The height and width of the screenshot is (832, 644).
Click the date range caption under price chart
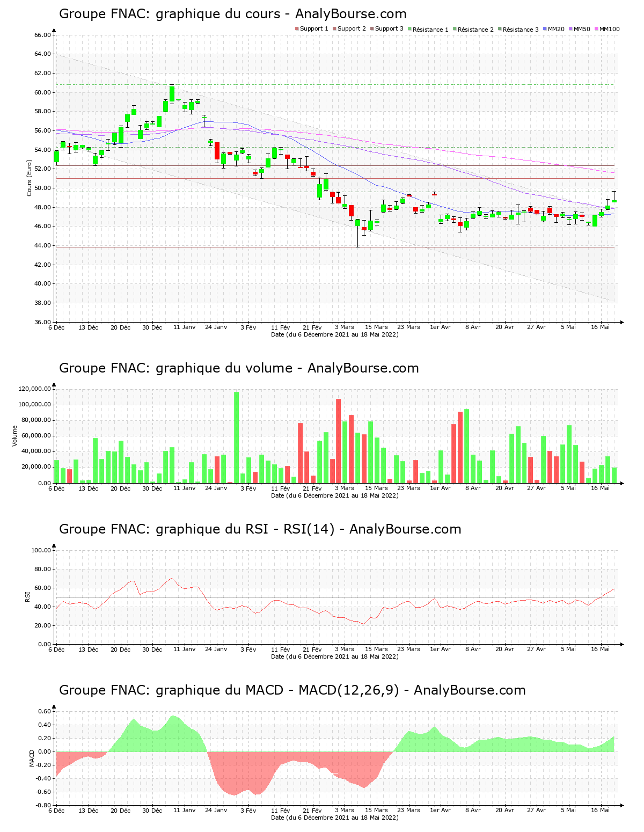coord(335,334)
